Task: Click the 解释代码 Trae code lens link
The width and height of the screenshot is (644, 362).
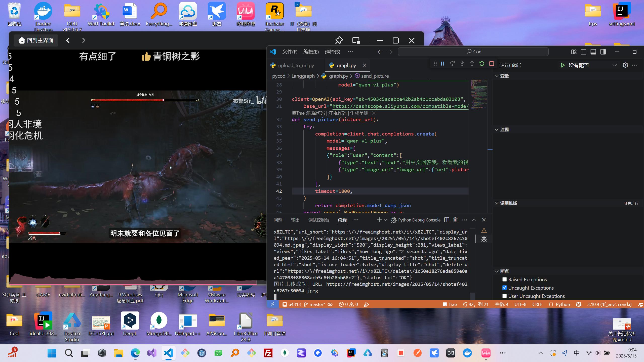Action: point(316,113)
